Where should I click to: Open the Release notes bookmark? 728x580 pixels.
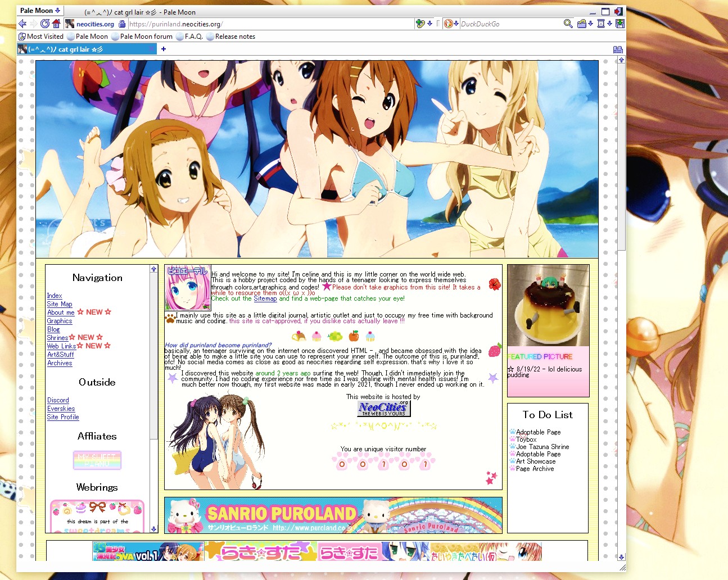(x=230, y=37)
